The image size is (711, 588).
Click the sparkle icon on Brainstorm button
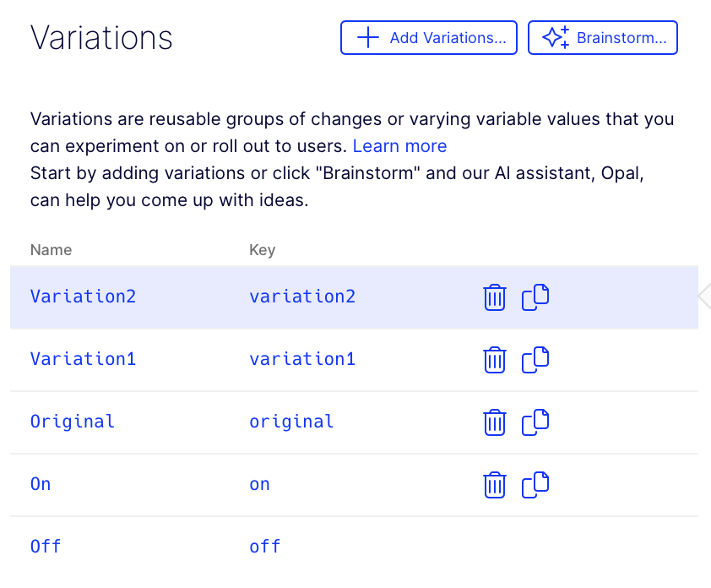556,37
